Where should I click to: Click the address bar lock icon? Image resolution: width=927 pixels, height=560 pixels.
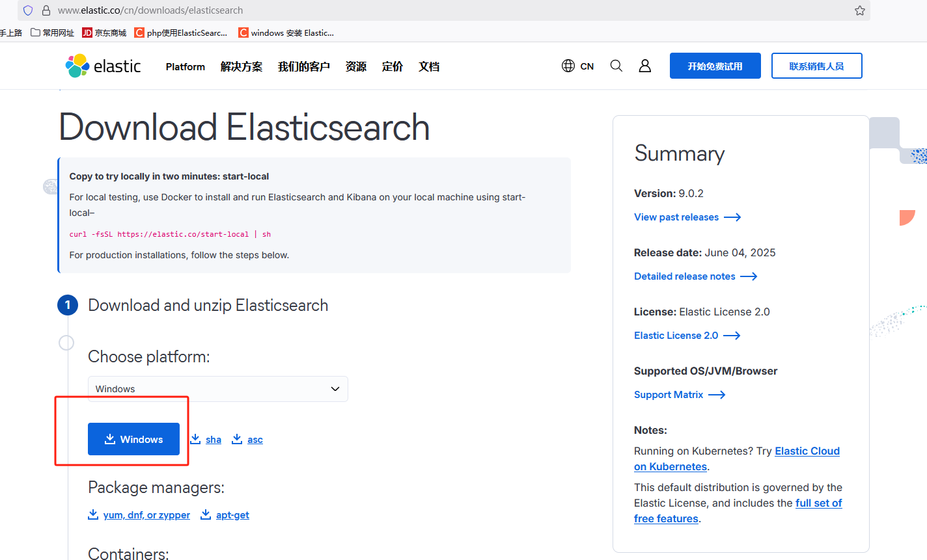[46, 10]
